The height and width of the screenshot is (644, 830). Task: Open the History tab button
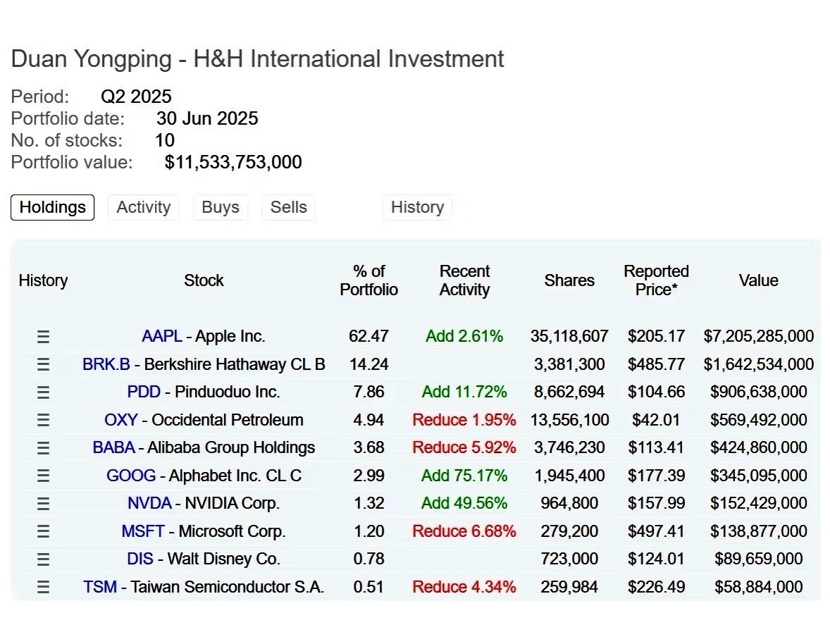pyautogui.click(x=417, y=207)
